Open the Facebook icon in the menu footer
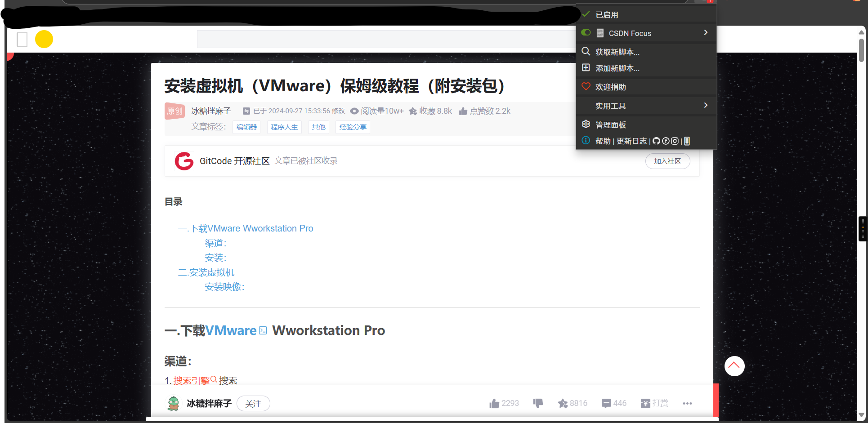868x423 pixels. [666, 141]
